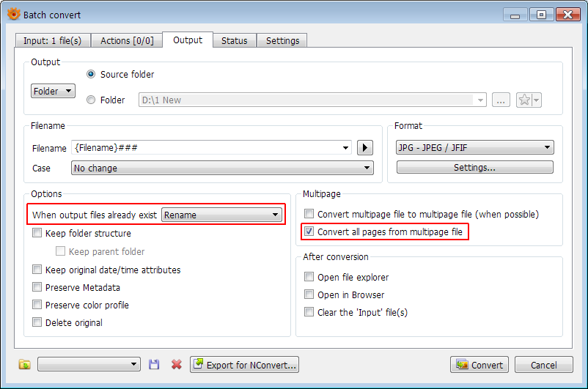Open the Rename existing files dropdown

coord(221,215)
